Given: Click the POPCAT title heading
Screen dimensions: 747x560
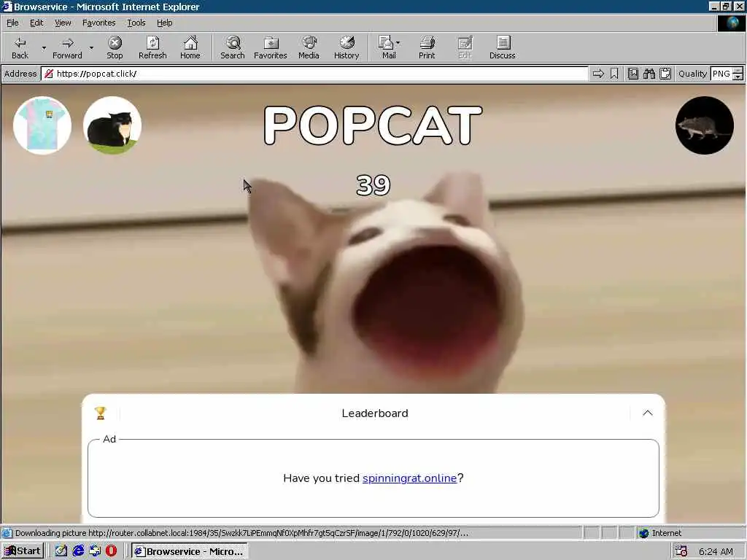Looking at the screenshot, I should click(x=373, y=125).
